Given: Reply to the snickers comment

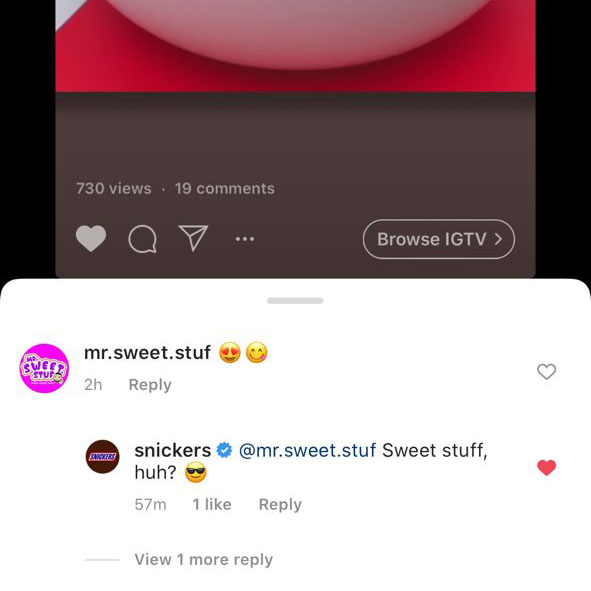Looking at the screenshot, I should click(280, 504).
